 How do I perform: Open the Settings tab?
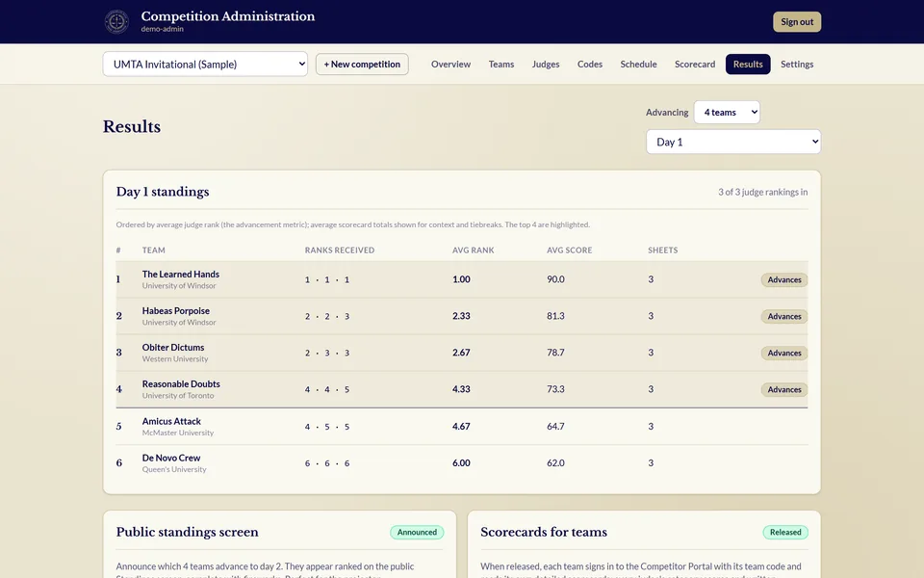click(x=797, y=65)
